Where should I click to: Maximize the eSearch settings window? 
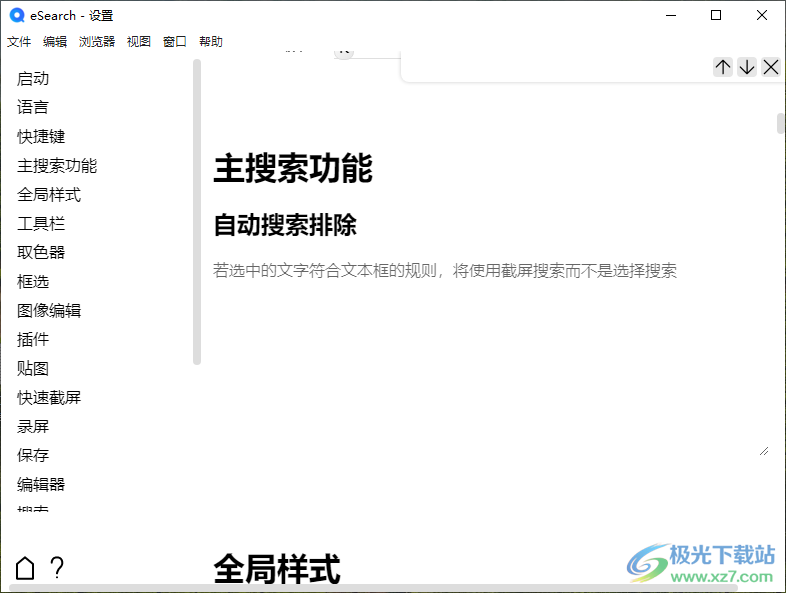coord(716,16)
